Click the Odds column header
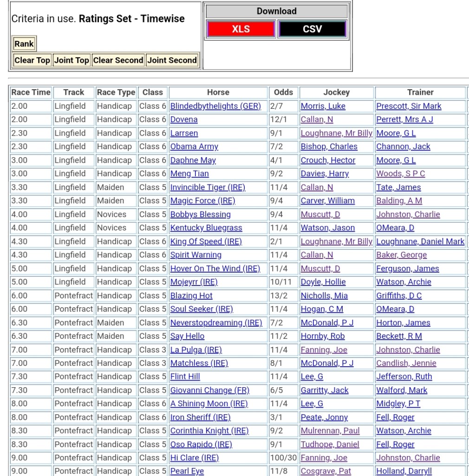469x476 pixels. coord(283,92)
